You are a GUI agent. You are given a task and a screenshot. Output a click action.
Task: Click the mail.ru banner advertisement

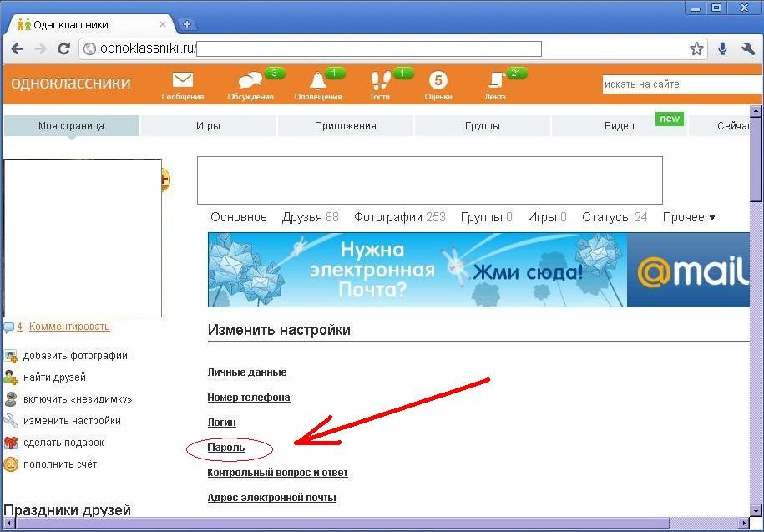(478, 270)
